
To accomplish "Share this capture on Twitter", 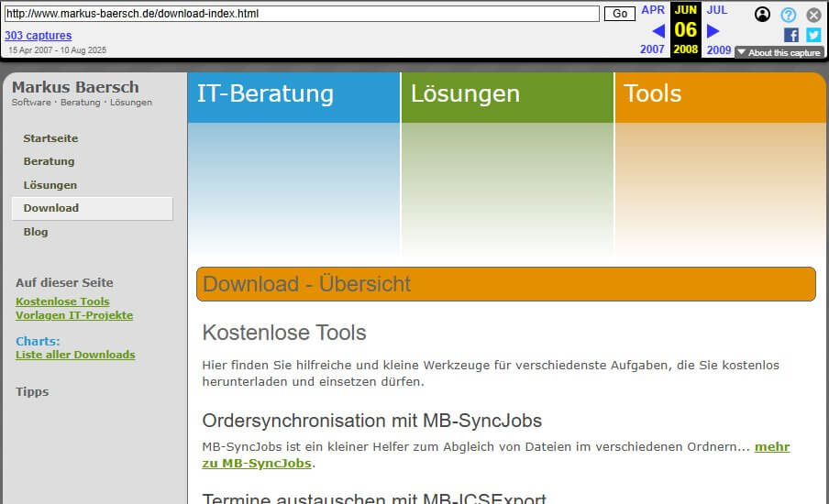I will 813,35.
